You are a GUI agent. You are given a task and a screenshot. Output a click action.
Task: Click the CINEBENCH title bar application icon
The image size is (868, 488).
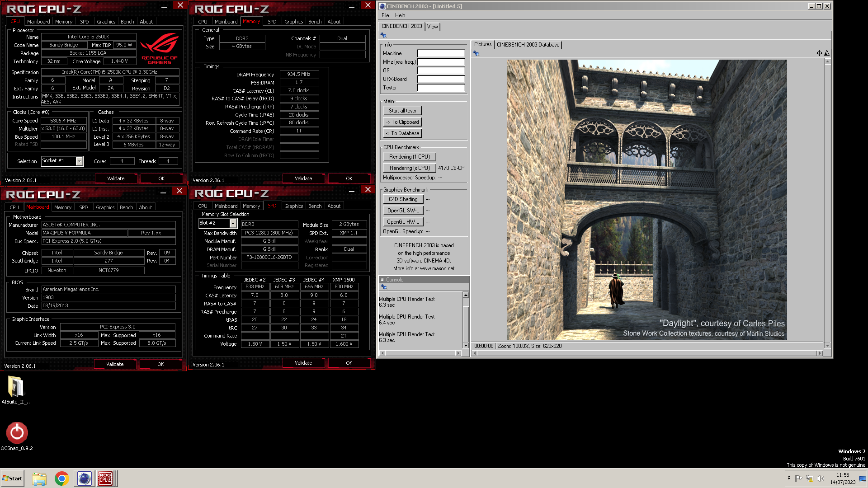point(382,6)
